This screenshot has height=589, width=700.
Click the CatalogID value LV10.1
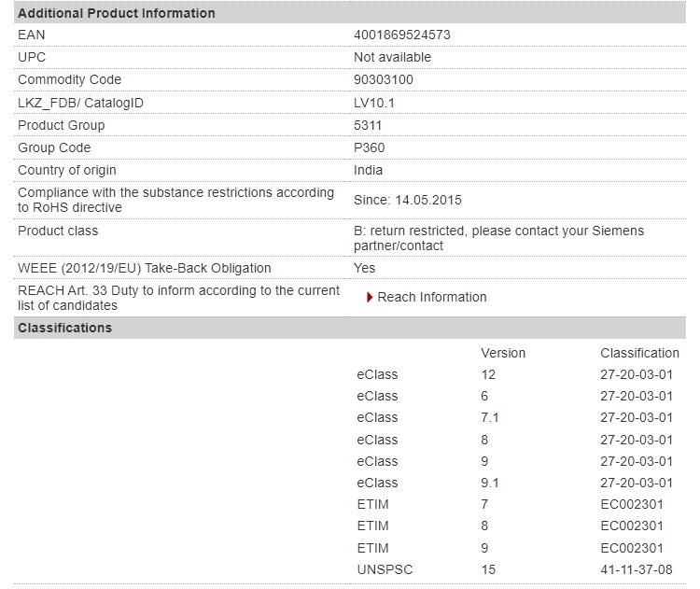pyautogui.click(x=374, y=104)
